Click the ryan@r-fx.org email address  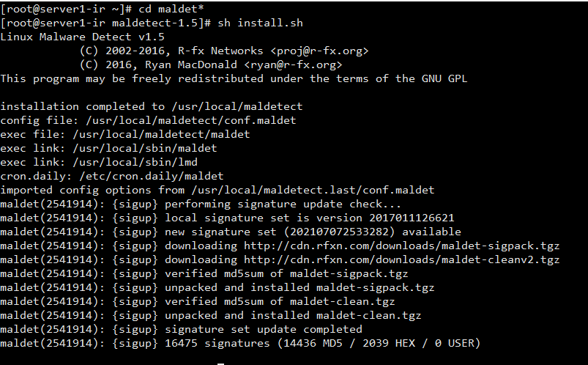[x=293, y=64]
